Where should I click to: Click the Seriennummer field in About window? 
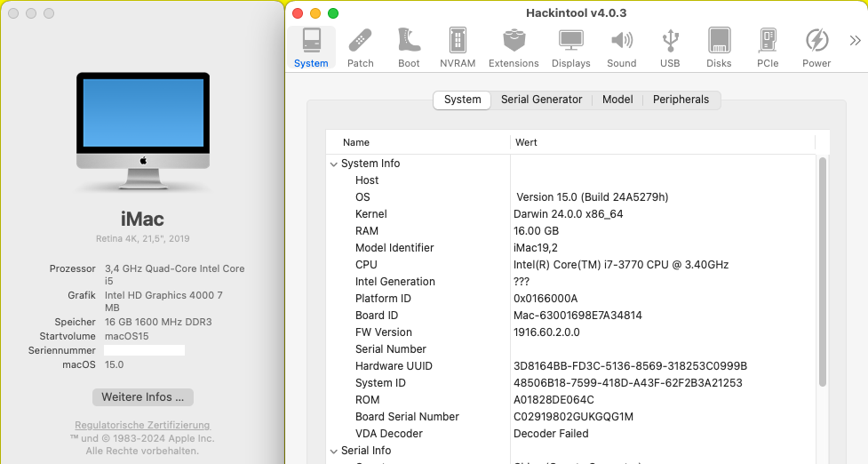coord(144,350)
